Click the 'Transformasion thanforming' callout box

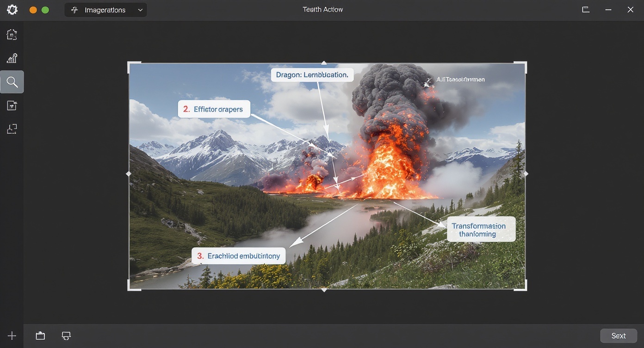point(481,230)
